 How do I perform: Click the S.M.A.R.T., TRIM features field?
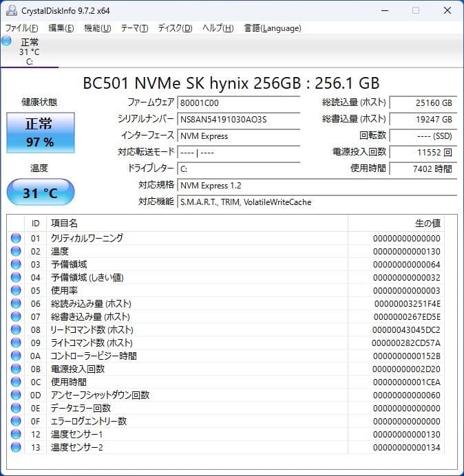click(317, 202)
